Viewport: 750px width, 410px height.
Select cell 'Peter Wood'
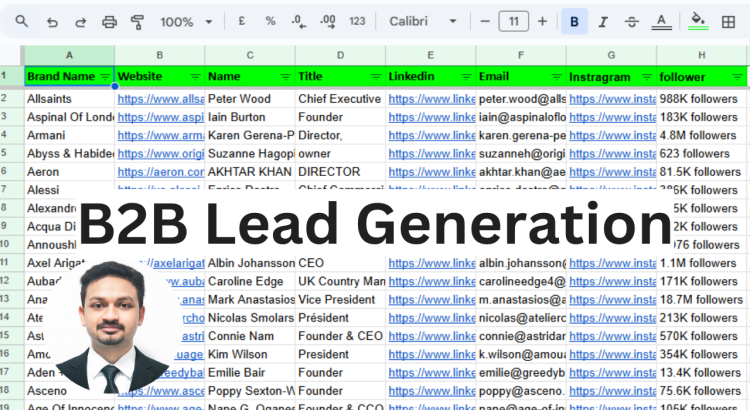250,99
